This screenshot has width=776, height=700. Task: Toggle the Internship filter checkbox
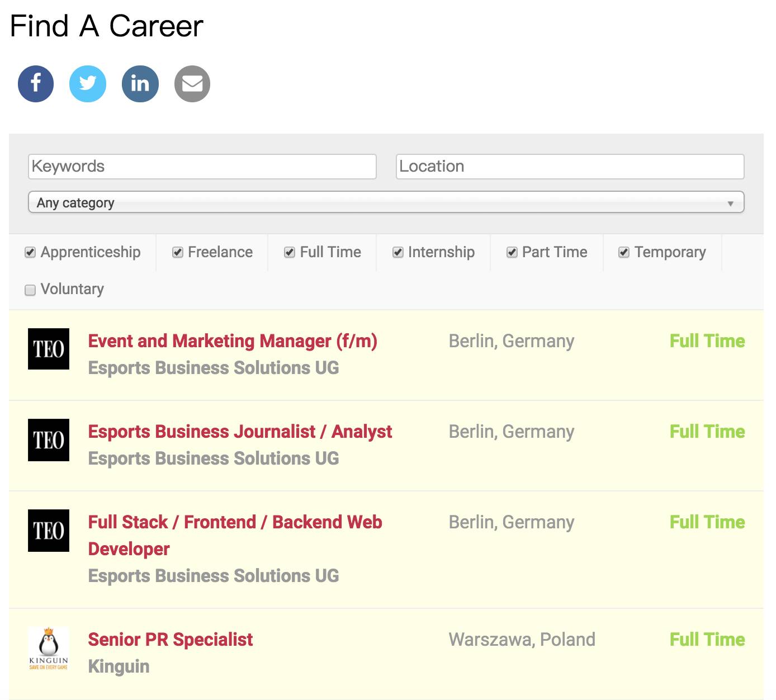[x=398, y=253]
